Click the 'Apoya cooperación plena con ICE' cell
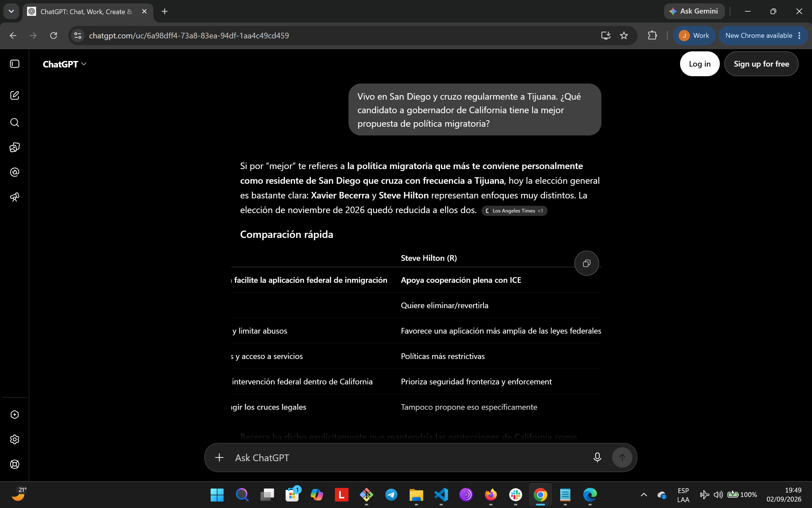 tap(461, 280)
